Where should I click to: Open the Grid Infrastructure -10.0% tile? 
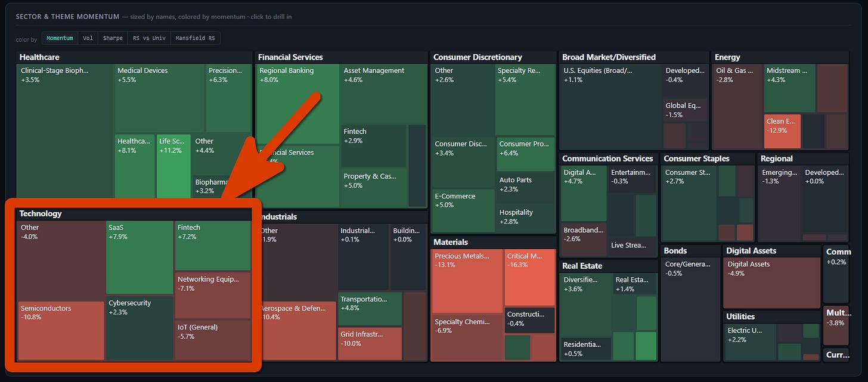tap(370, 344)
